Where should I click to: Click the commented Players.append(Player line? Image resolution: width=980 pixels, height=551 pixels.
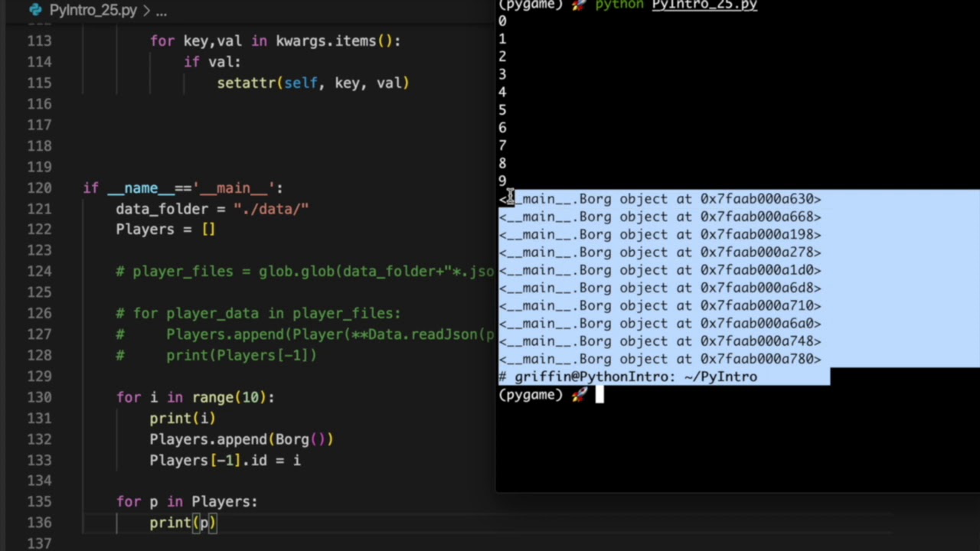(305, 334)
